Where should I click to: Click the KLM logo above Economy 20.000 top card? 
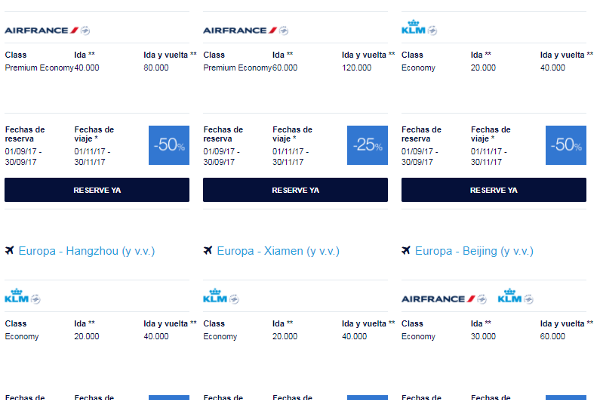pos(413,27)
